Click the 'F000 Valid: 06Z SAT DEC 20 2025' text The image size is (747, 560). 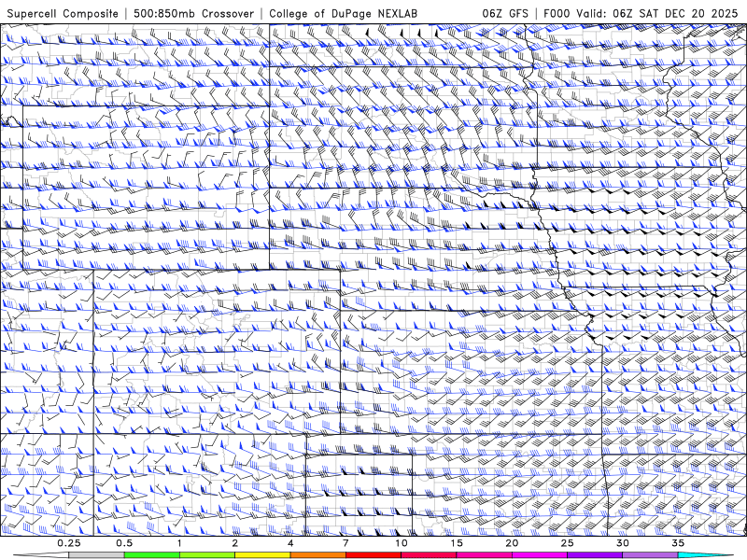coord(641,13)
